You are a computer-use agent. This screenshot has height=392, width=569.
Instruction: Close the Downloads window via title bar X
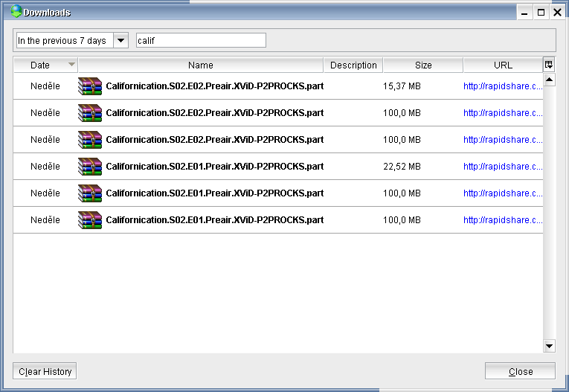pyautogui.click(x=557, y=13)
